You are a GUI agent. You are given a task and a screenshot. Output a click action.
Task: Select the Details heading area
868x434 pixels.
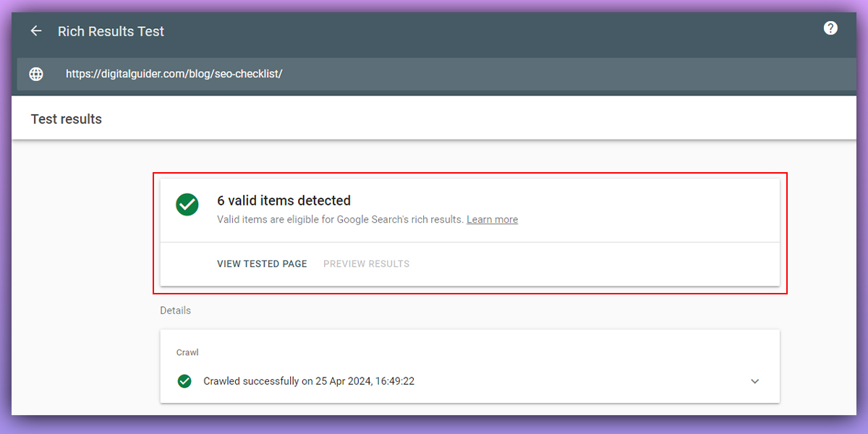click(x=175, y=310)
